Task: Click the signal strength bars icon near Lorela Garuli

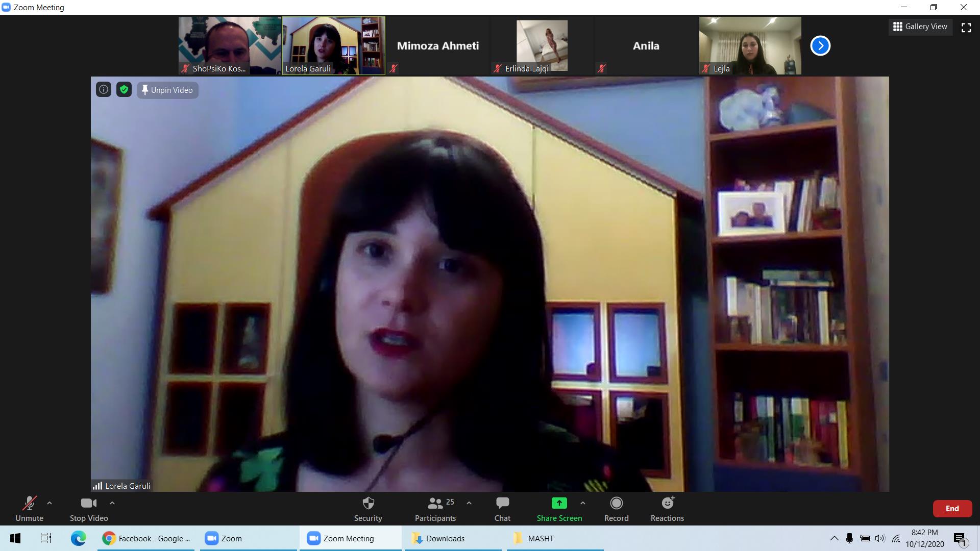Action: coord(97,486)
